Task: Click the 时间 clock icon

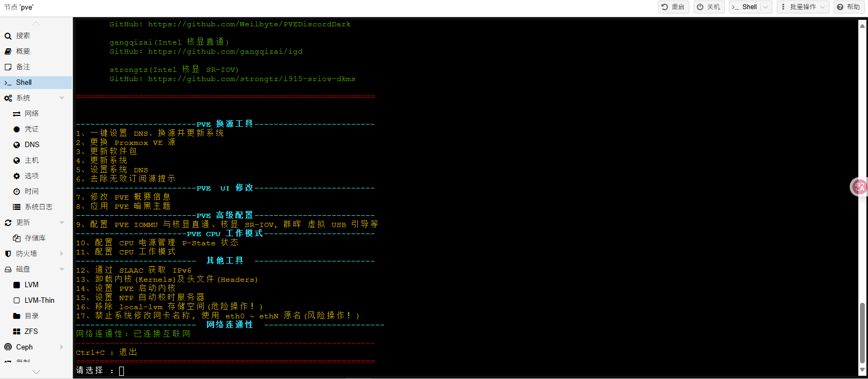Action: point(17,192)
